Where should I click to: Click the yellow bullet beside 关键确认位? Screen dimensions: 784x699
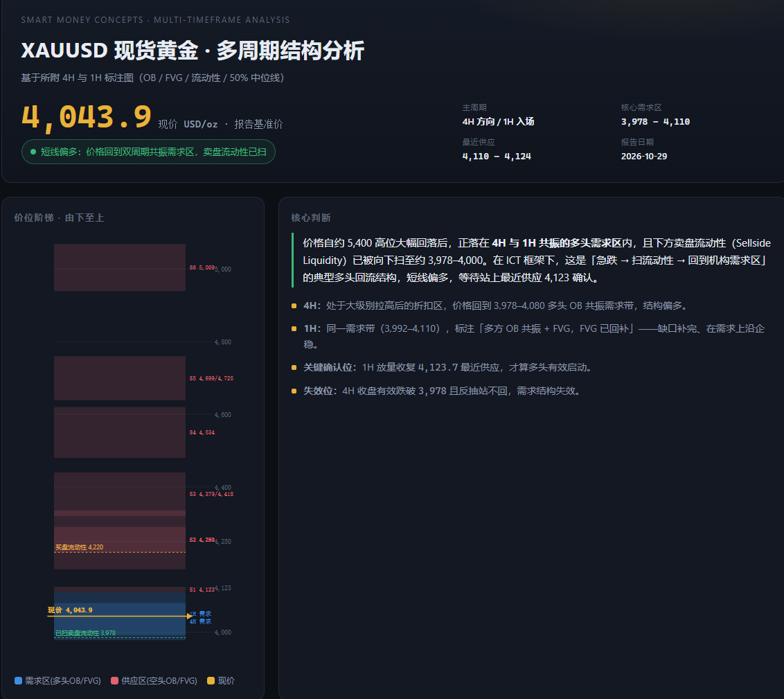(x=294, y=367)
